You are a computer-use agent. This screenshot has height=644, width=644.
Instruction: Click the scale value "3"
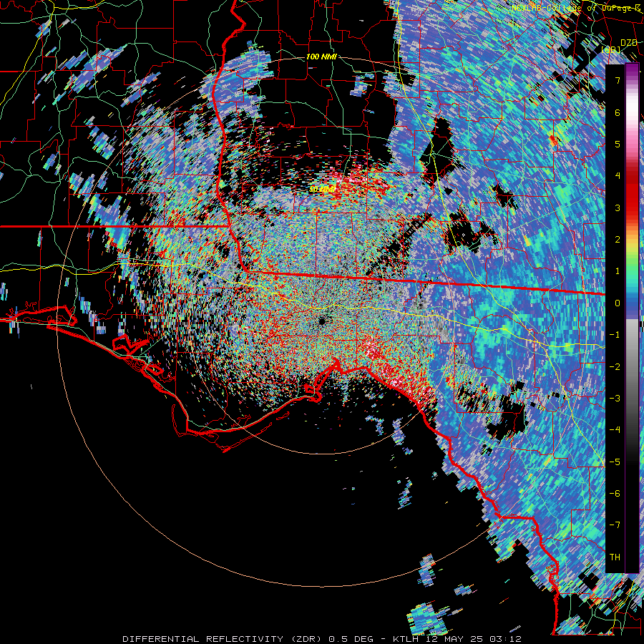(618, 208)
